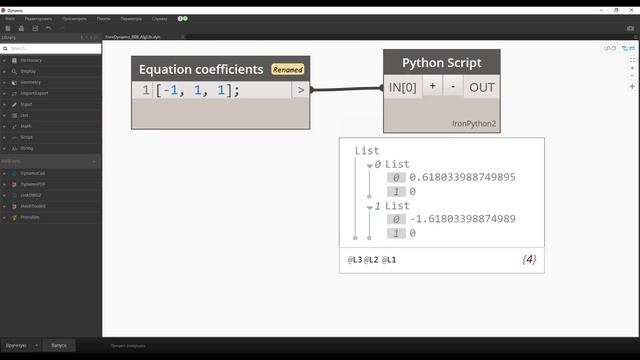
Task: Remove an input with the Python Script - button
Action: (x=453, y=86)
